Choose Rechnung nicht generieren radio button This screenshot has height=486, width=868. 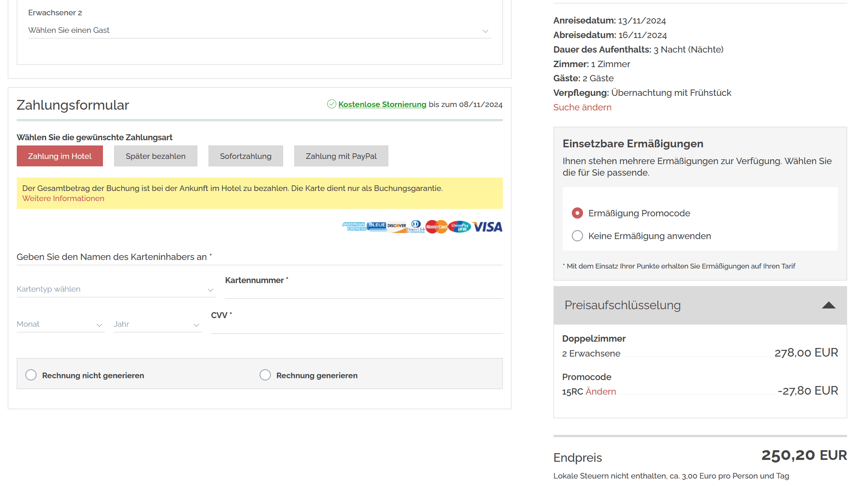pyautogui.click(x=31, y=375)
